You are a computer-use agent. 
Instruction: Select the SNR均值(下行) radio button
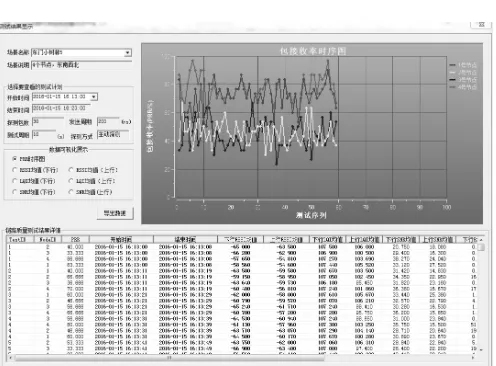click(x=14, y=192)
